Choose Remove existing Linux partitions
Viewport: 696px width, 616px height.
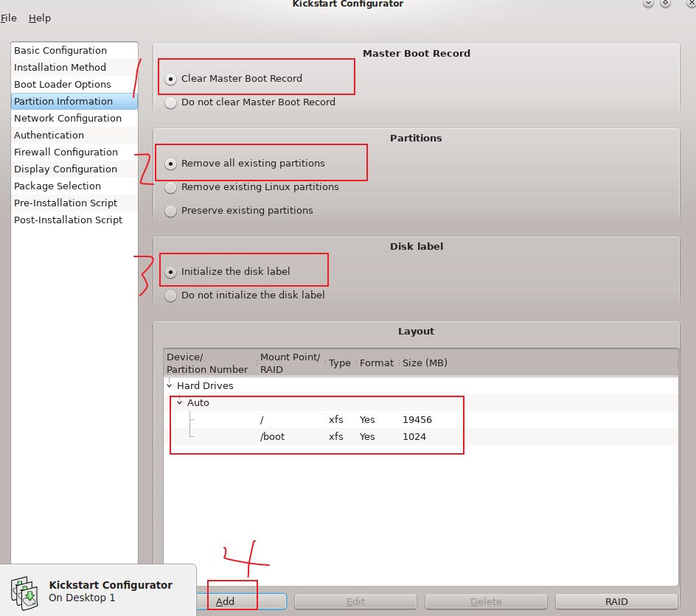(170, 187)
